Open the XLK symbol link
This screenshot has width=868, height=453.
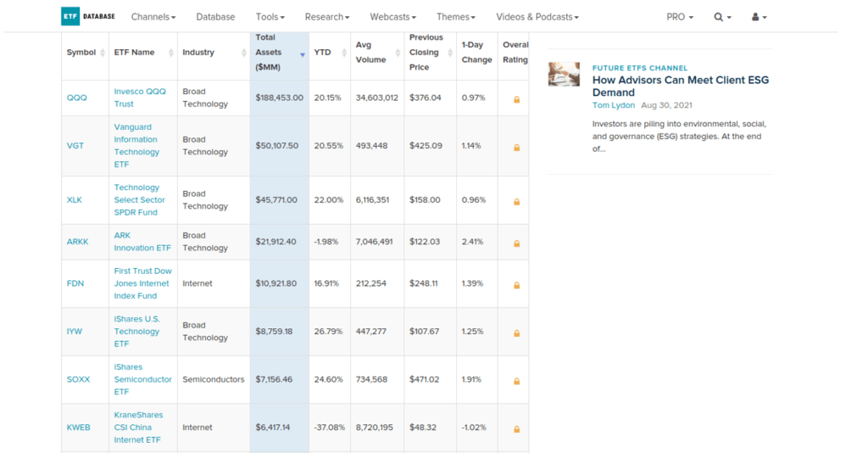pyautogui.click(x=74, y=200)
